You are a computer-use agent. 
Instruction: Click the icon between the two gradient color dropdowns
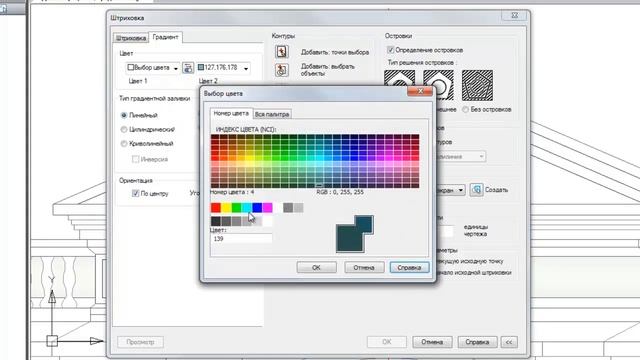pos(188,68)
